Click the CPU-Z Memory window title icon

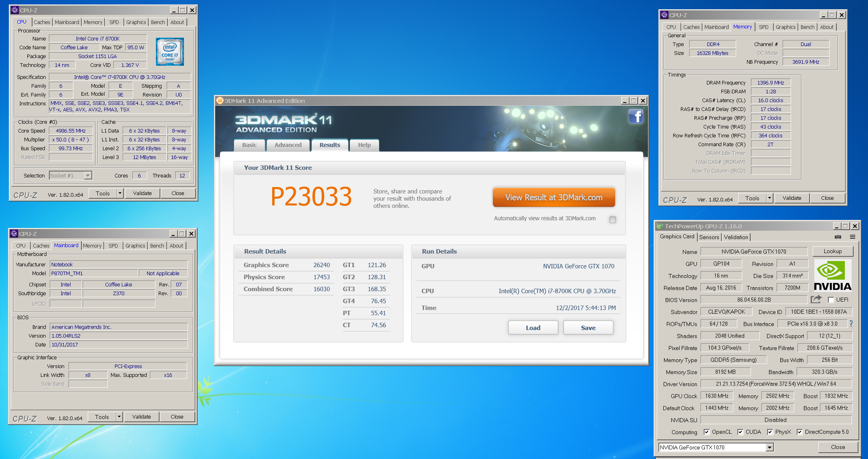(x=664, y=15)
